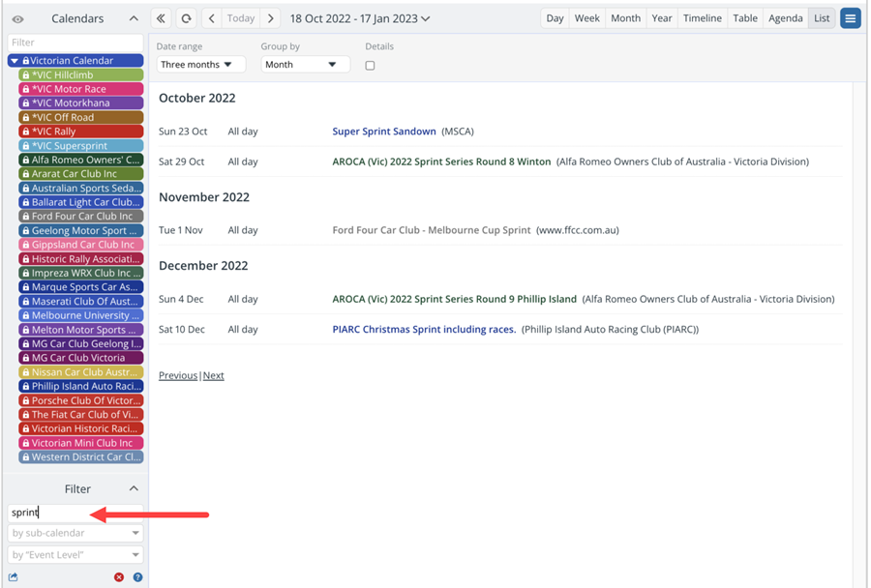Image resolution: width=871 pixels, height=588 pixels.
Task: Toggle the *VIC Rally calendar
Action: point(81,132)
